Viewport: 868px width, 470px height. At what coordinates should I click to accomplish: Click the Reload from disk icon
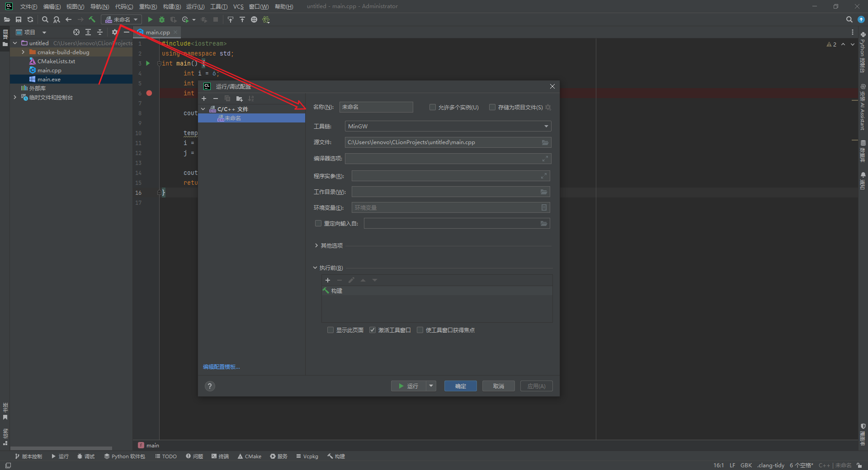30,19
